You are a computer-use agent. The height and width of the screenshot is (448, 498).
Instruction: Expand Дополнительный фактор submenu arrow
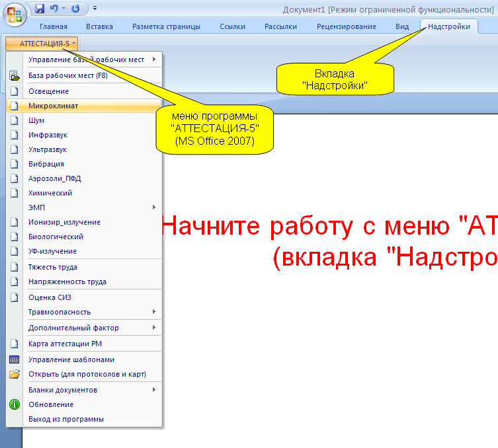pyautogui.click(x=154, y=328)
